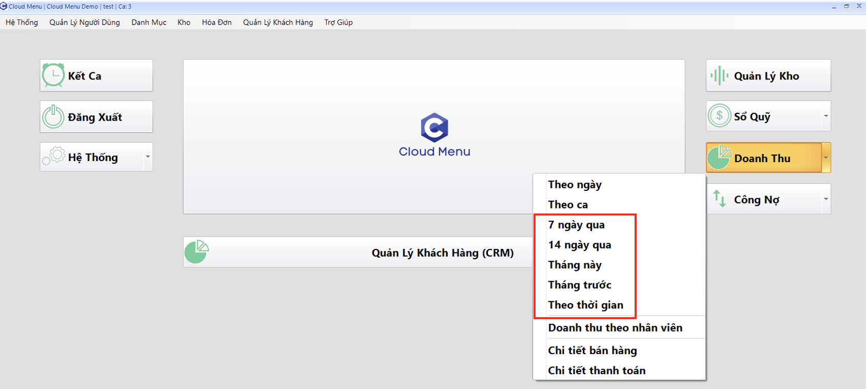Click the Hệ Thống gear icon
868x389 pixels.
(x=53, y=157)
